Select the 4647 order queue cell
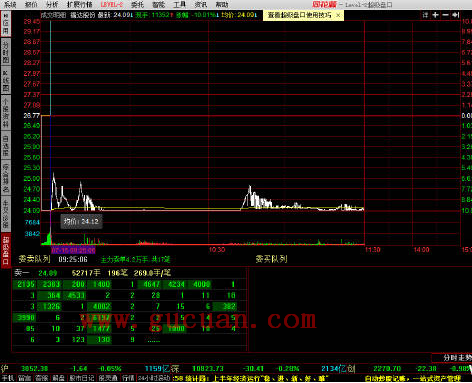 point(150,284)
